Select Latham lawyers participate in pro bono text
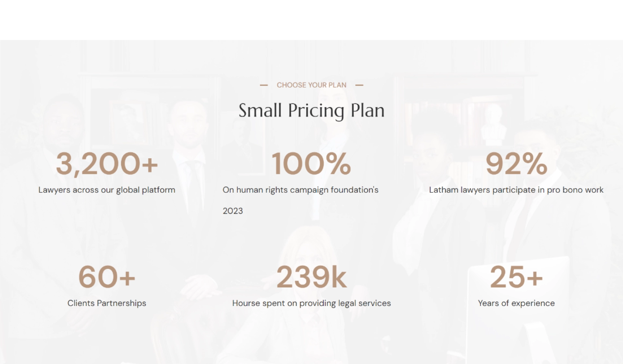The width and height of the screenshot is (623, 364). click(507, 190)
